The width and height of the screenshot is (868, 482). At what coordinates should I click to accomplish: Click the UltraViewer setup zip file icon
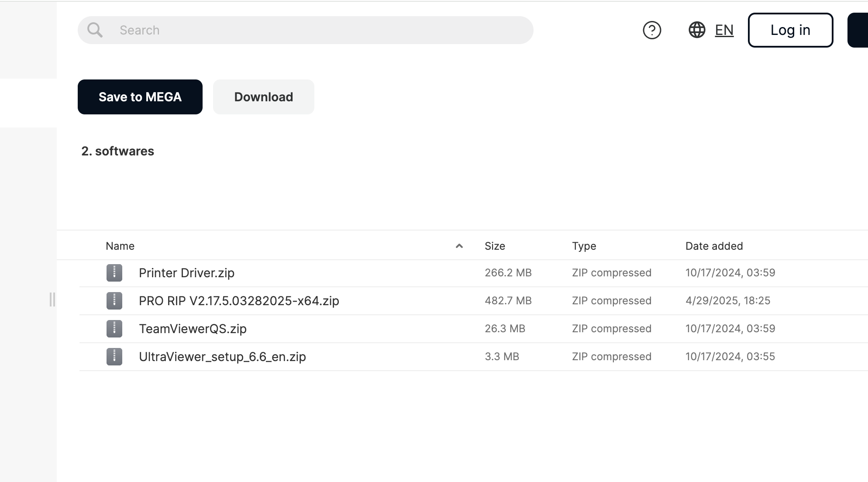[114, 357]
